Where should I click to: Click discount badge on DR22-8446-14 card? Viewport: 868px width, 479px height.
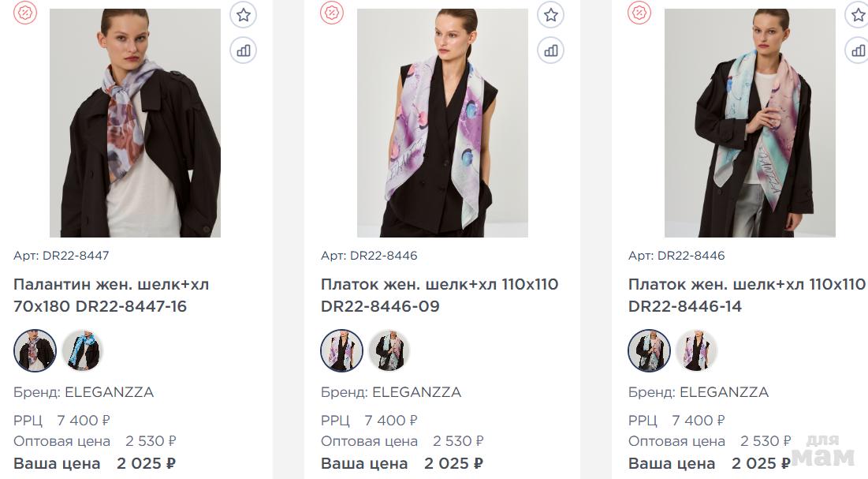coord(639,13)
